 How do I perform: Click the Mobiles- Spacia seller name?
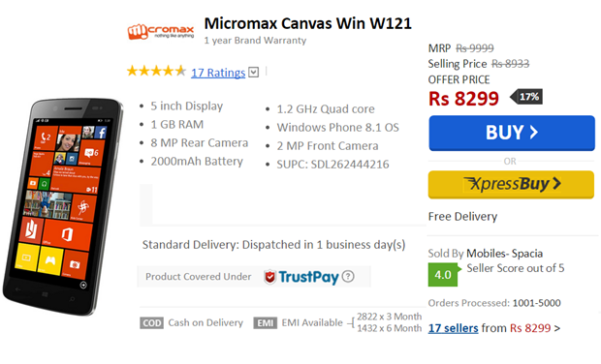[x=504, y=254]
